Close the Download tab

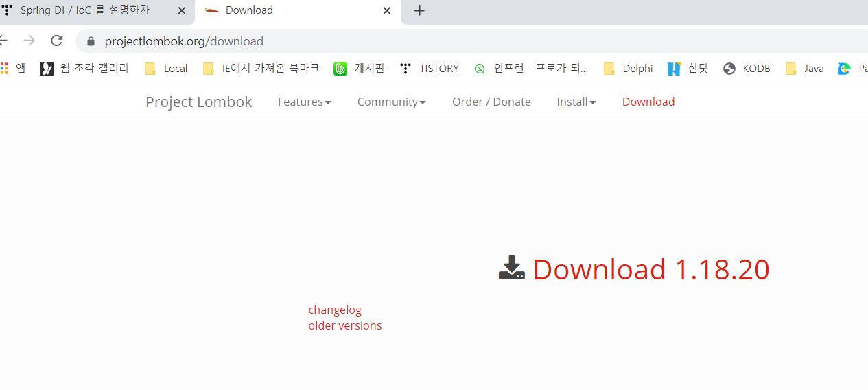coord(387,11)
